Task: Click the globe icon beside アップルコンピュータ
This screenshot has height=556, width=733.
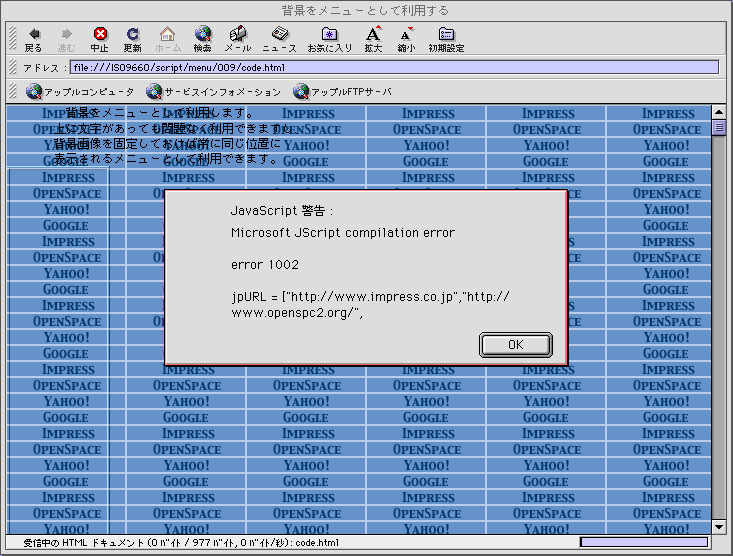Action: click(34, 91)
